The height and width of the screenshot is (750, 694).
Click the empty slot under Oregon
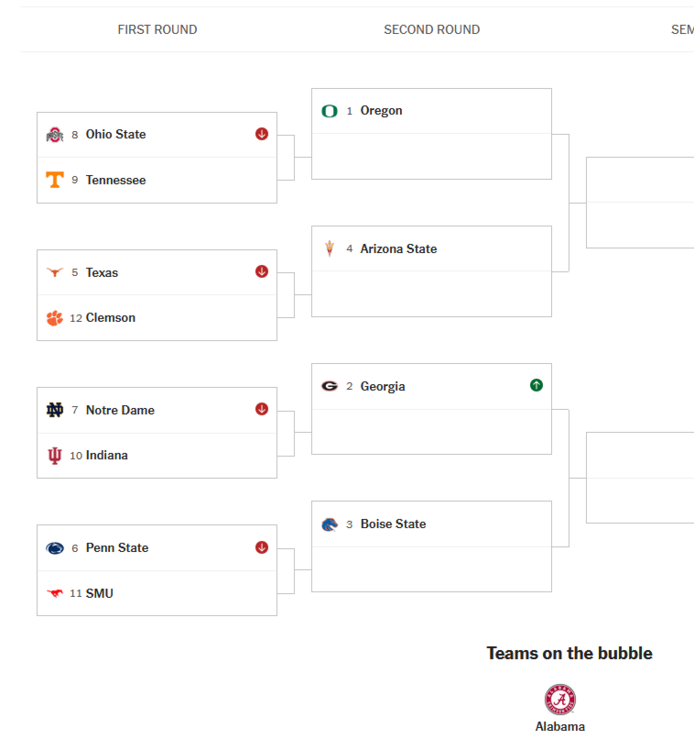click(431, 157)
